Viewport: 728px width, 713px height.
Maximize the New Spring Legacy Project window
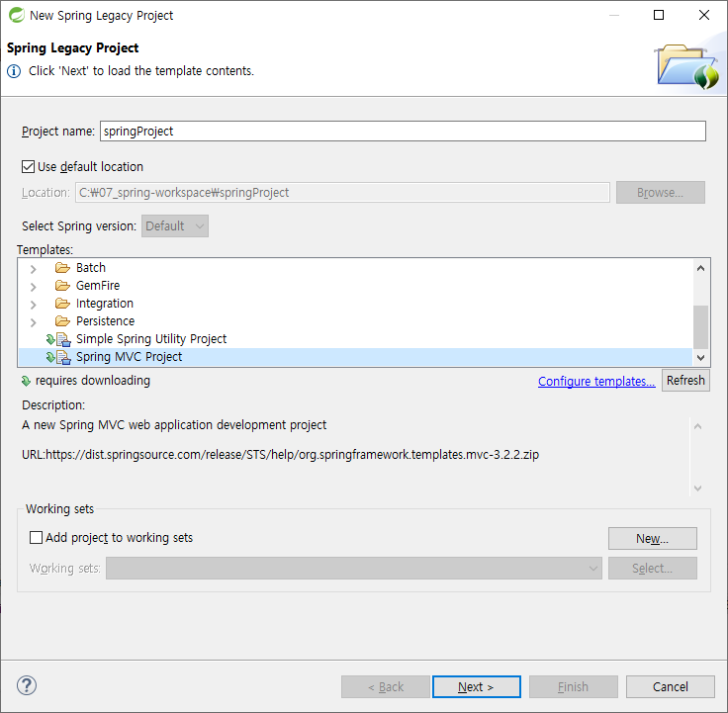pyautogui.click(x=659, y=15)
